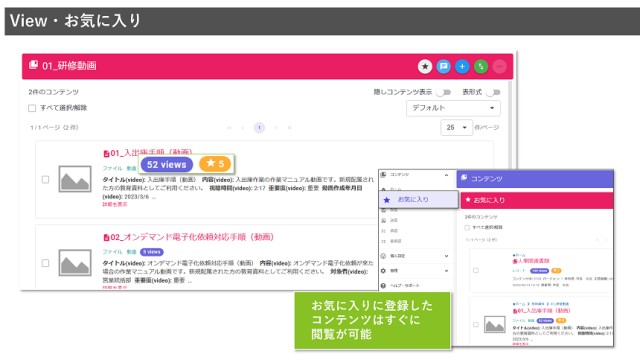Toggle the 隠しコンテンツ表示 switch
This screenshot has height=360, width=640.
click(443, 92)
